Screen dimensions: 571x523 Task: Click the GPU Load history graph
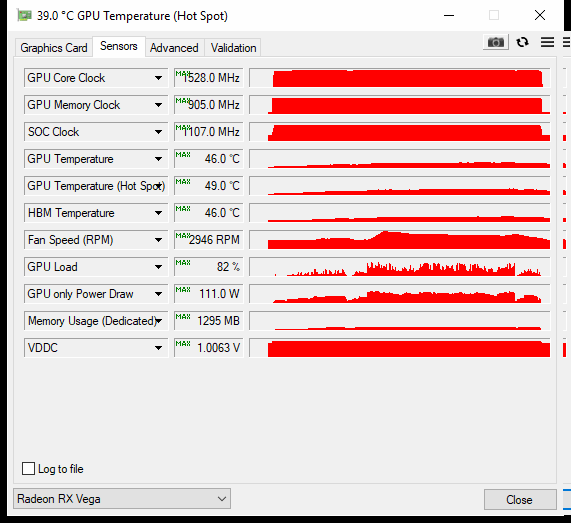400,267
